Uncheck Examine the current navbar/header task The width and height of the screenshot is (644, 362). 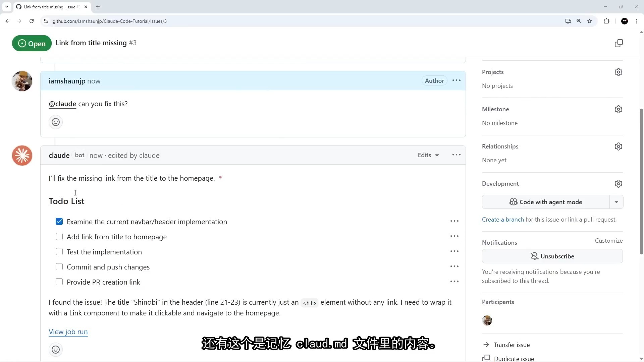click(x=59, y=222)
